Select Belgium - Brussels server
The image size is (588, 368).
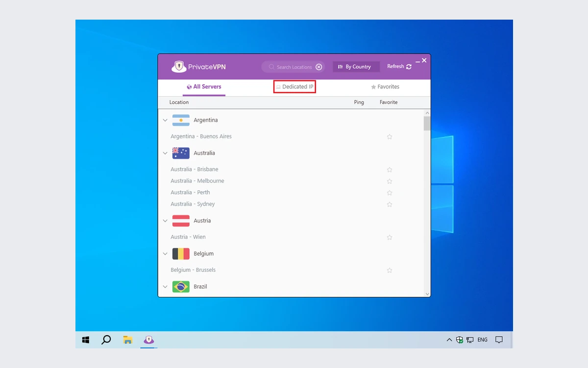[x=193, y=270]
